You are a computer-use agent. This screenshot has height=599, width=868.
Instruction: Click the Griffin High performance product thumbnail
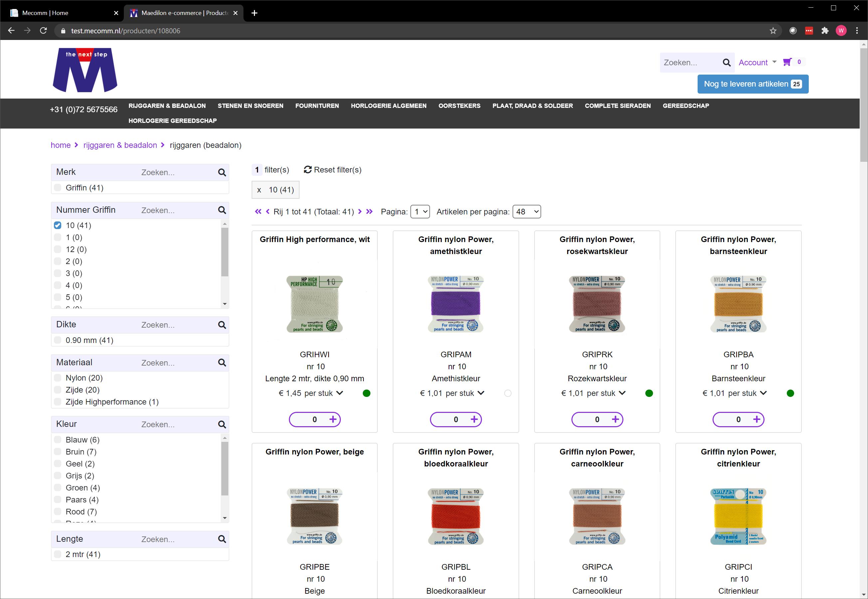click(314, 304)
